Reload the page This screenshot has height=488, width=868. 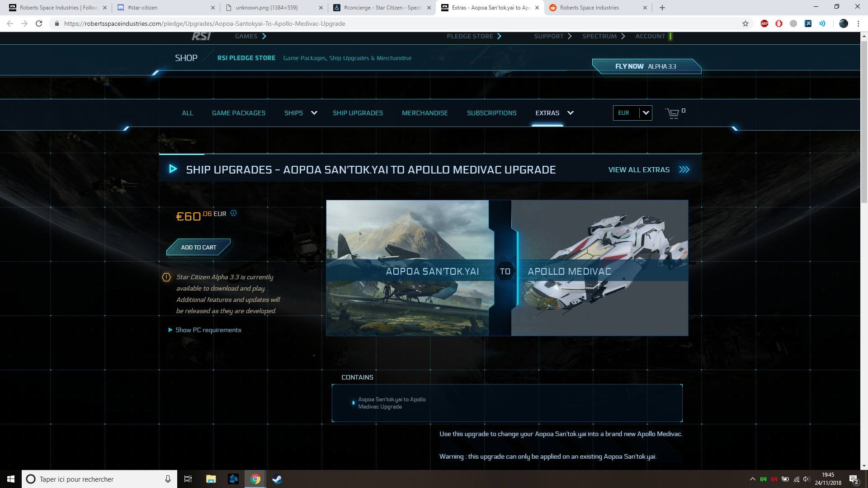click(39, 23)
